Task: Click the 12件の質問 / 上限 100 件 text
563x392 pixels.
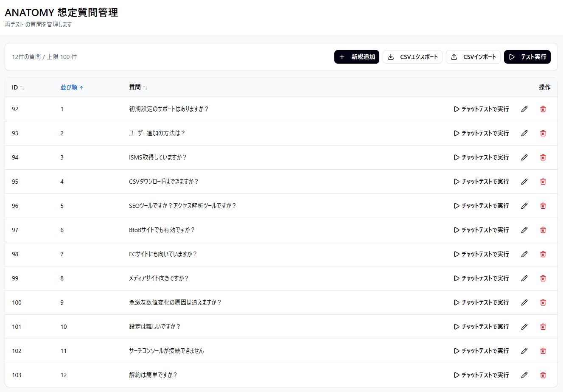Action: click(45, 57)
